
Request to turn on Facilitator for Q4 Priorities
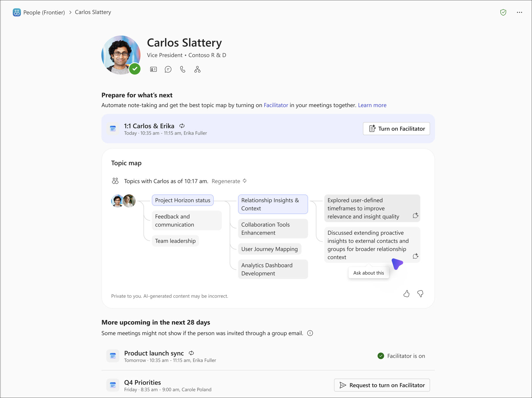click(x=382, y=385)
